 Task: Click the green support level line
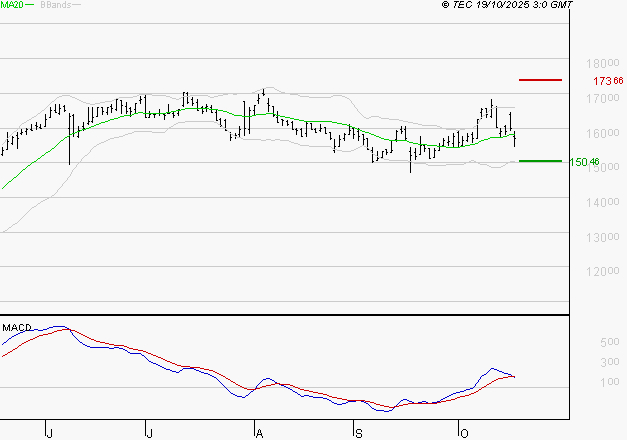(x=540, y=161)
